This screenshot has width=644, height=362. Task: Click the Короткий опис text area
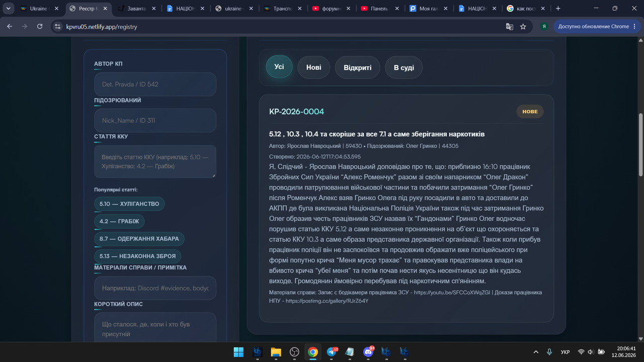point(155,328)
